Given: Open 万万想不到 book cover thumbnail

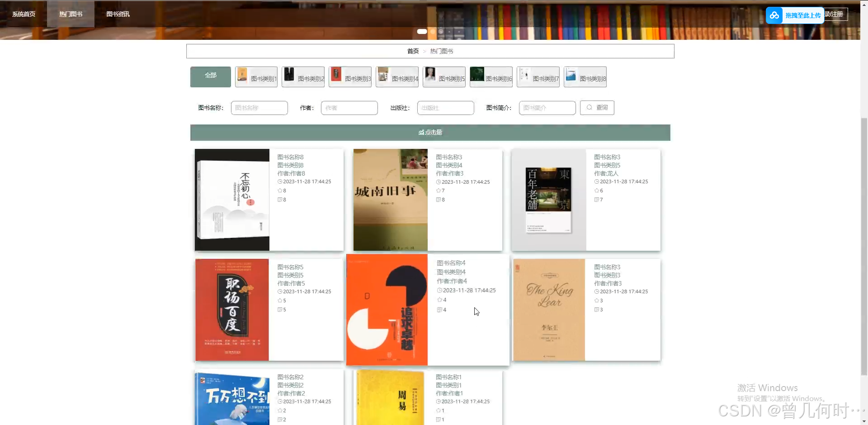Looking at the screenshot, I should (232, 398).
